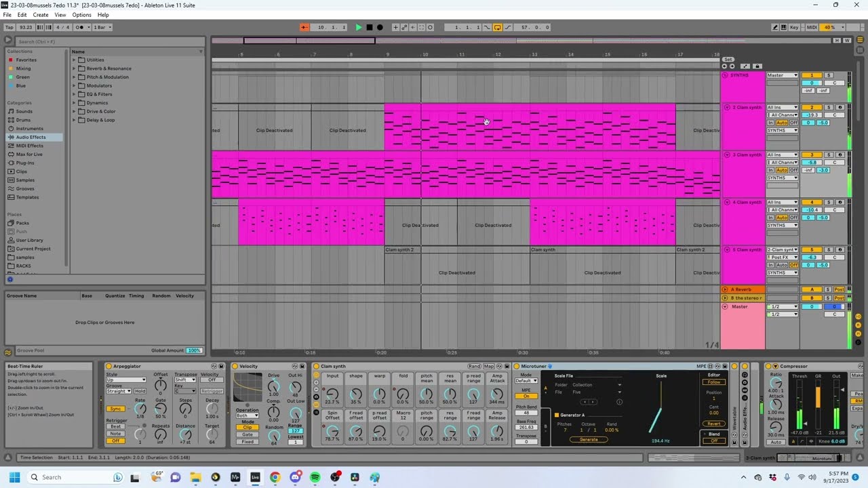The image size is (868, 488).
Task: Deactivate track 3 with its activator button
Action: click(x=812, y=155)
